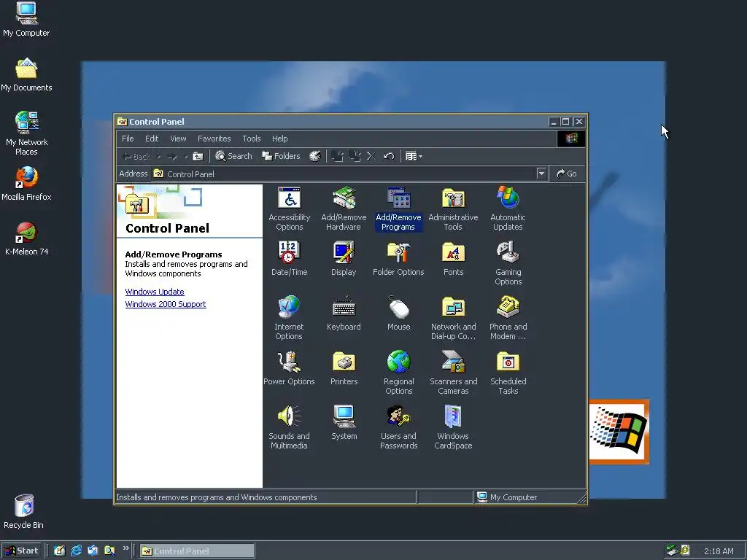Viewport: 747px width, 560px height.
Task: Click the Move To toolbar icon
Action: pyautogui.click(x=337, y=156)
